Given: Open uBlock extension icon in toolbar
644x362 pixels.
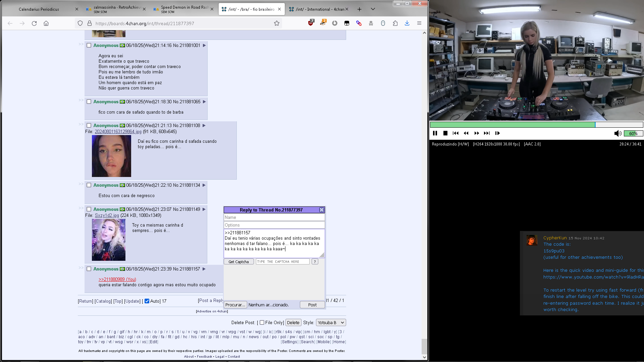Looking at the screenshot, I should click(311, 23).
